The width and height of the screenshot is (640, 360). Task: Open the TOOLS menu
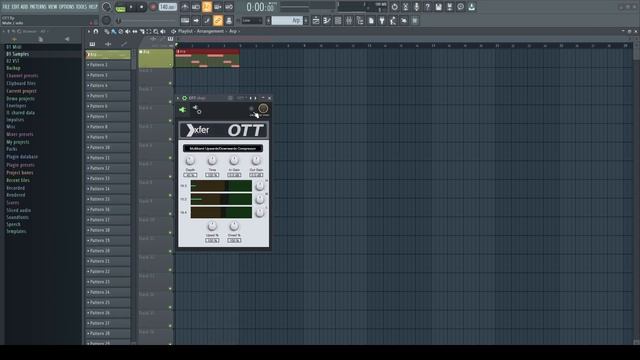click(81, 7)
